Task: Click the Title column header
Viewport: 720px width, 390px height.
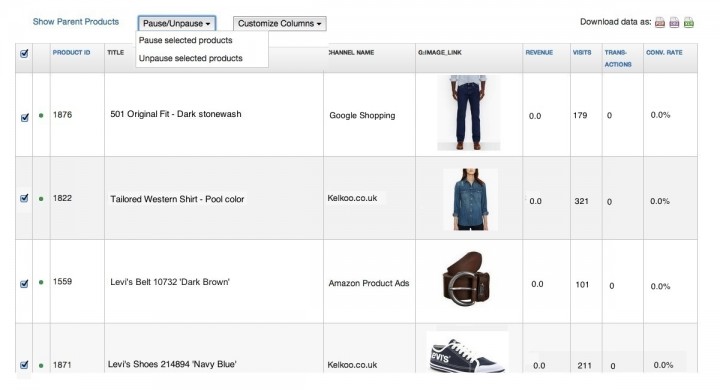Action: click(x=116, y=52)
